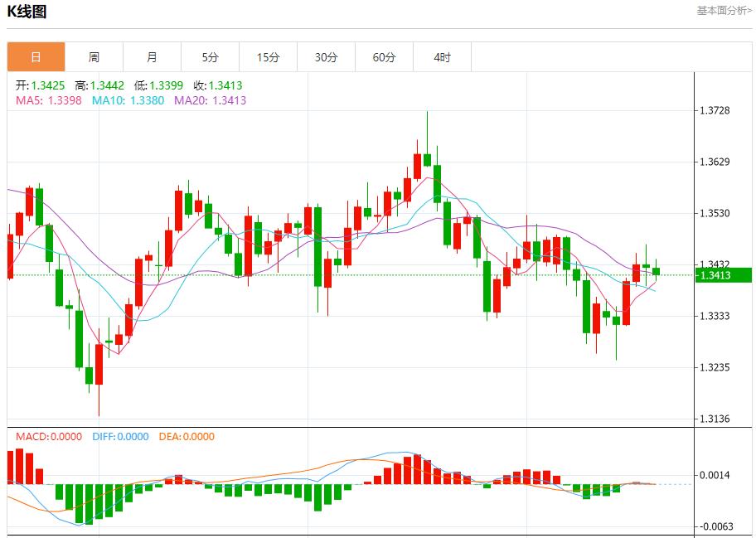756x538 pixels.
Task: Switch to the 5分 interval tab
Action: click(x=210, y=56)
